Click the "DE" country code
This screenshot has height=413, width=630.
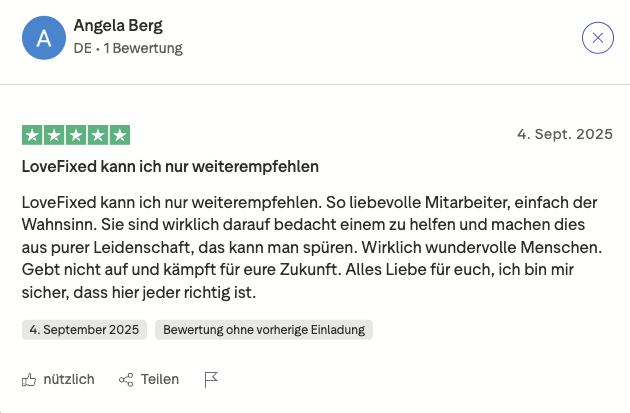coord(83,48)
